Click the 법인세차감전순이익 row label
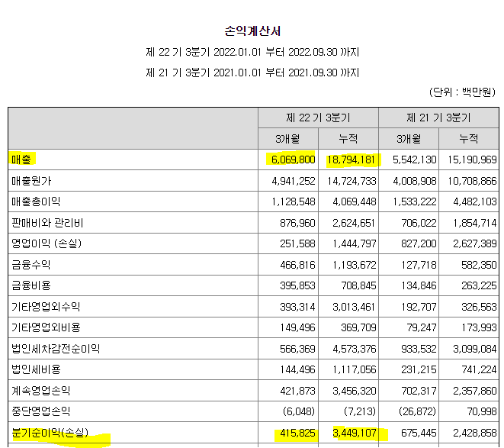 pyautogui.click(x=56, y=349)
